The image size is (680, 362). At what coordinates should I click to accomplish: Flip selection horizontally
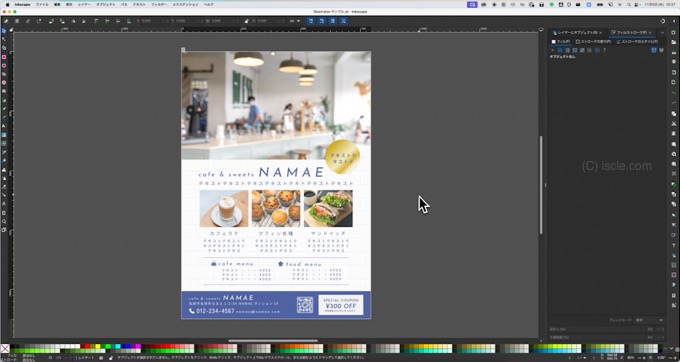pos(73,21)
